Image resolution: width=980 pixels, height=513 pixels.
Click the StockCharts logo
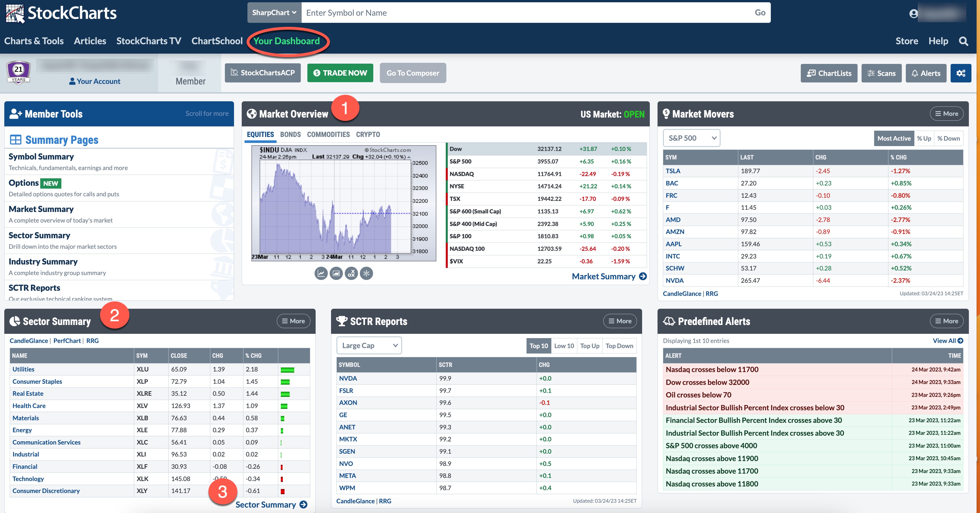(61, 13)
